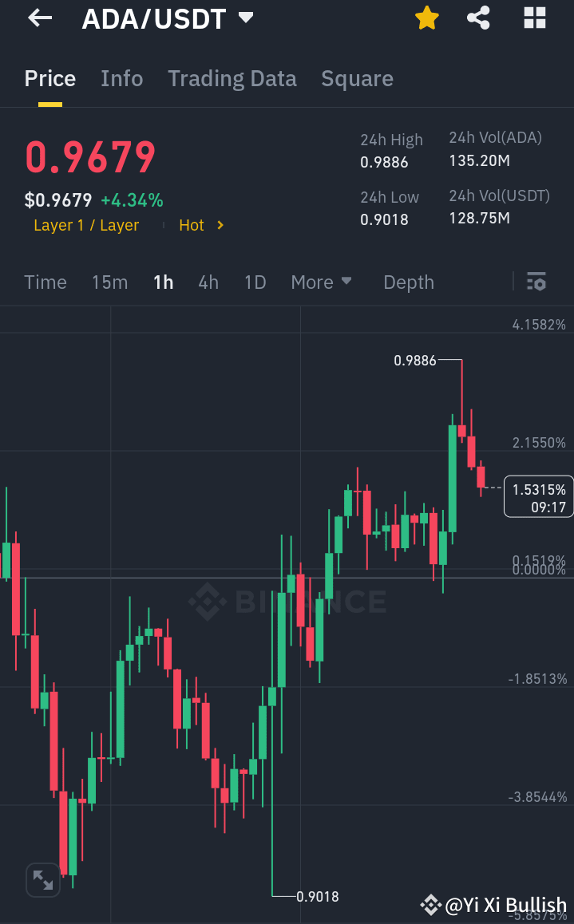
Task: Open the share icon
Action: 478,18
